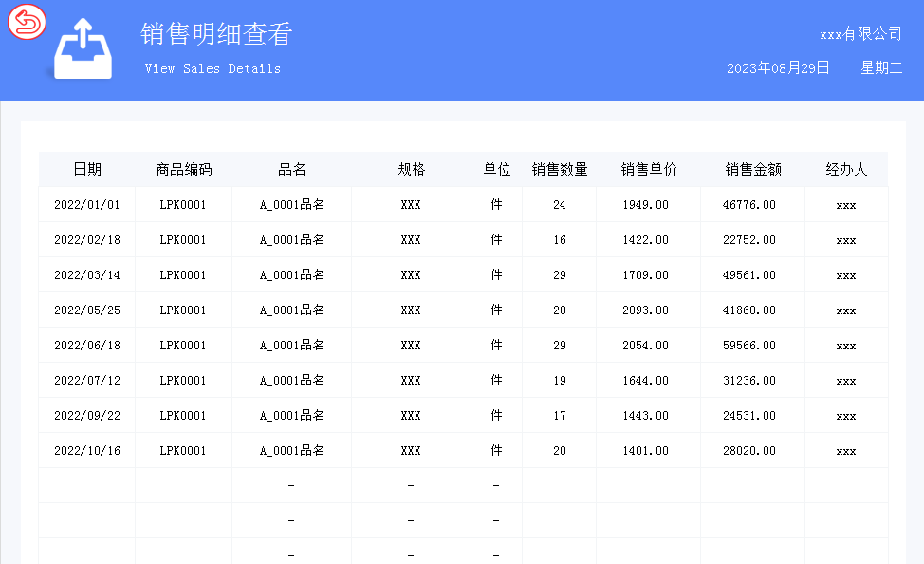Click the View Sales Details subtitle
The height and width of the screenshot is (564, 924).
pos(213,69)
